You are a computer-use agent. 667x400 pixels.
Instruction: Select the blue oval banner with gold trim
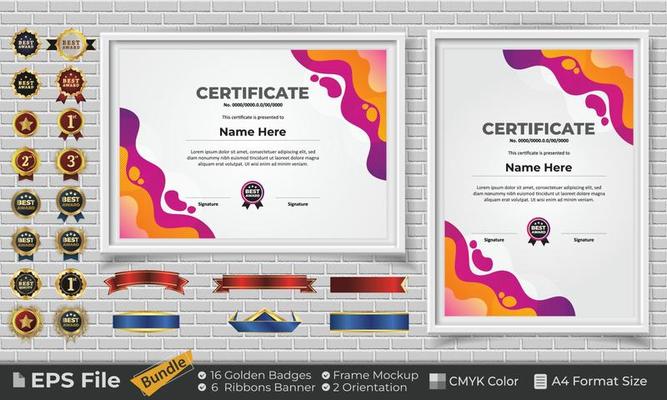pyautogui.click(x=146, y=322)
